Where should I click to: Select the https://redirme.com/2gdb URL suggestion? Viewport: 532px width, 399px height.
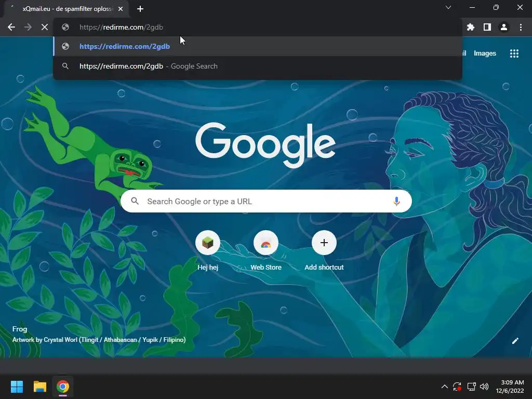[x=258, y=46]
